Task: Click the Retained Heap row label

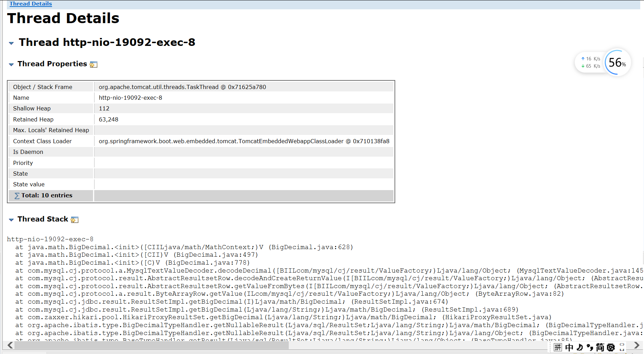Action: coord(33,119)
